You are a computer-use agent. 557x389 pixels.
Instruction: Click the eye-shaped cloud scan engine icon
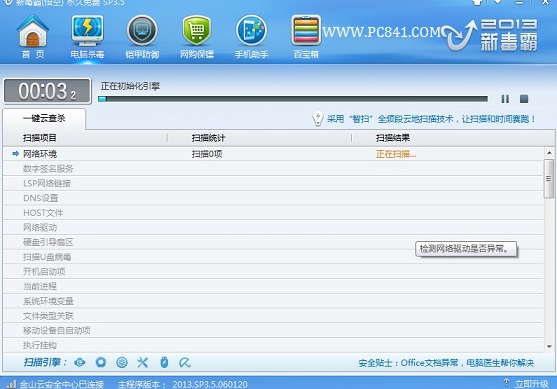80,362
